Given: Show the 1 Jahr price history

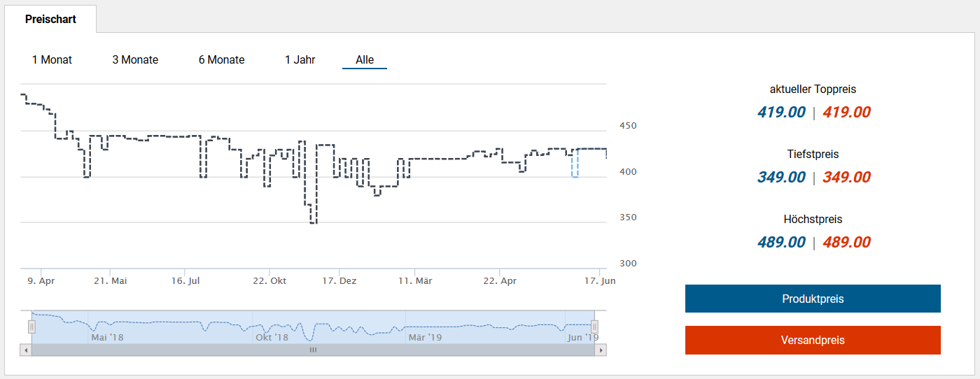Looking at the screenshot, I should coord(300,60).
